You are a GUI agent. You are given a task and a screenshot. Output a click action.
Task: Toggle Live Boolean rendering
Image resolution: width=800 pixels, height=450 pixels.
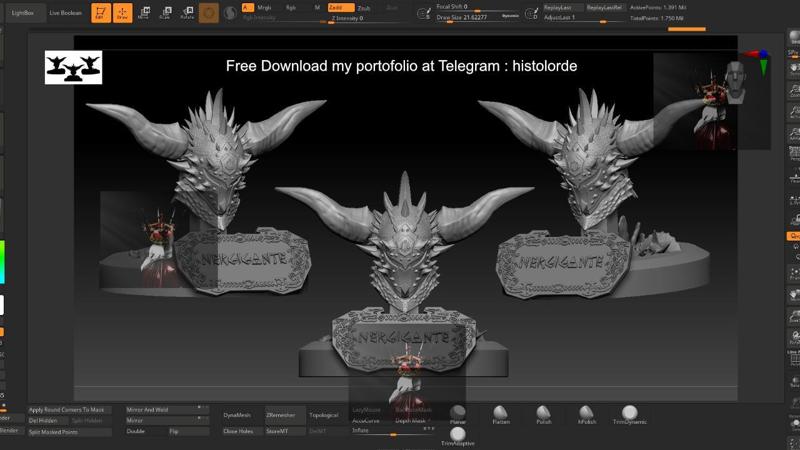65,13
